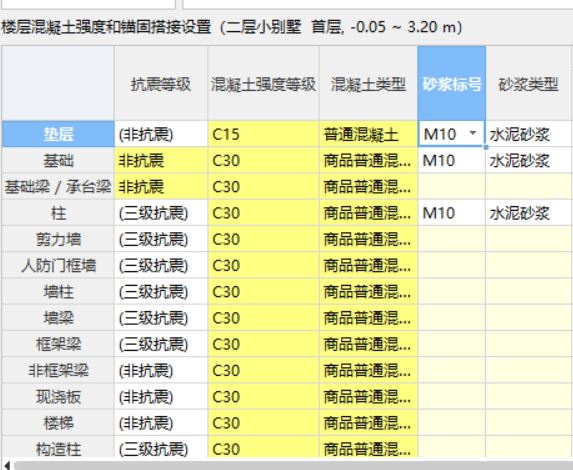Select the 框架梁 row header
This screenshot has height=470, width=573.
(58, 344)
